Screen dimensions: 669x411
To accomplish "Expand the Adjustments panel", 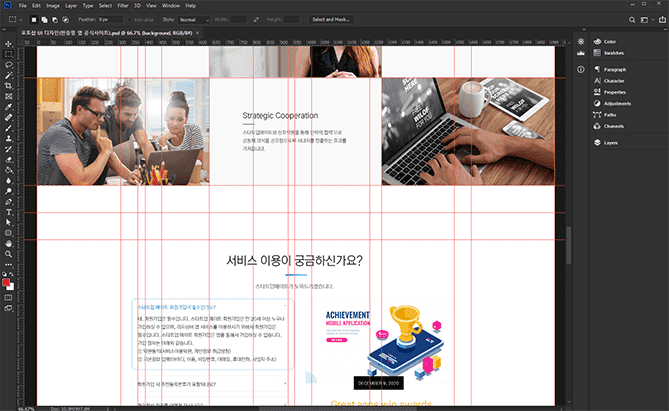I will [x=612, y=103].
